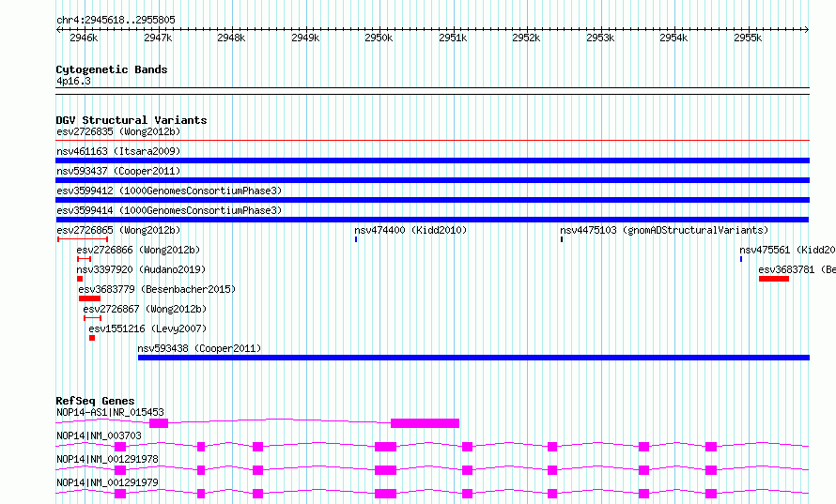The image size is (836, 504).
Task: Click the nsv475561 small blue marker
Action: (740, 259)
